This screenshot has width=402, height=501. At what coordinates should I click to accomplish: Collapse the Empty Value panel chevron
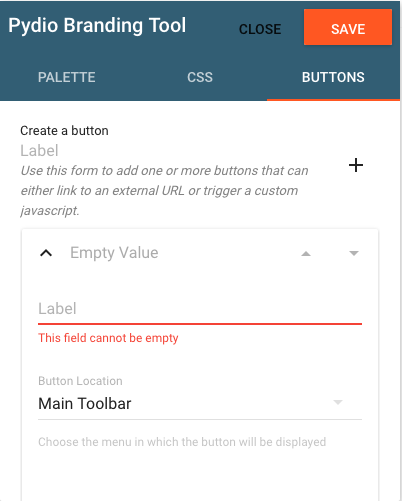tap(46, 253)
